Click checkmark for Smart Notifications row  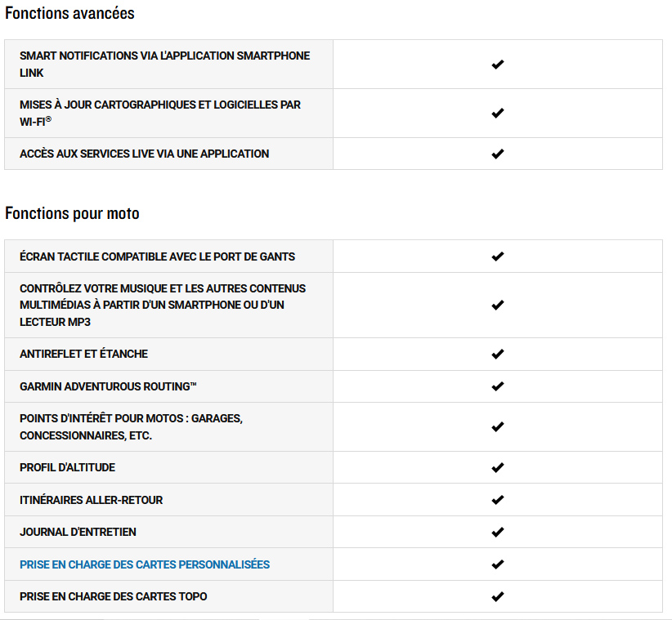[x=498, y=65]
